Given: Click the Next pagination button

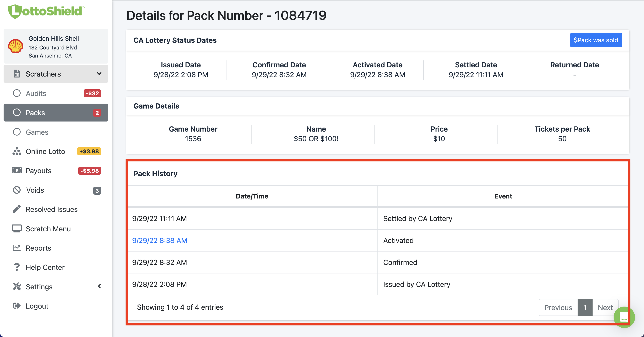Looking at the screenshot, I should [605, 307].
